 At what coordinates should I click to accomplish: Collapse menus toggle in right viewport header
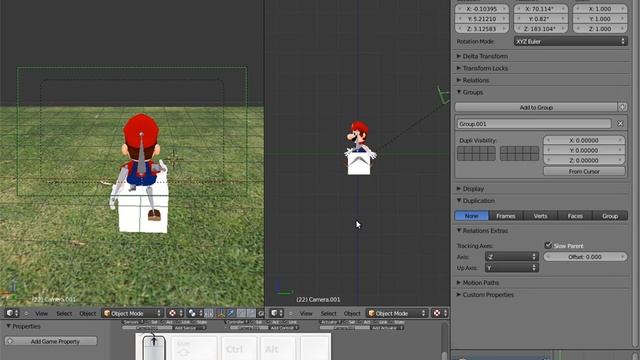(291, 313)
